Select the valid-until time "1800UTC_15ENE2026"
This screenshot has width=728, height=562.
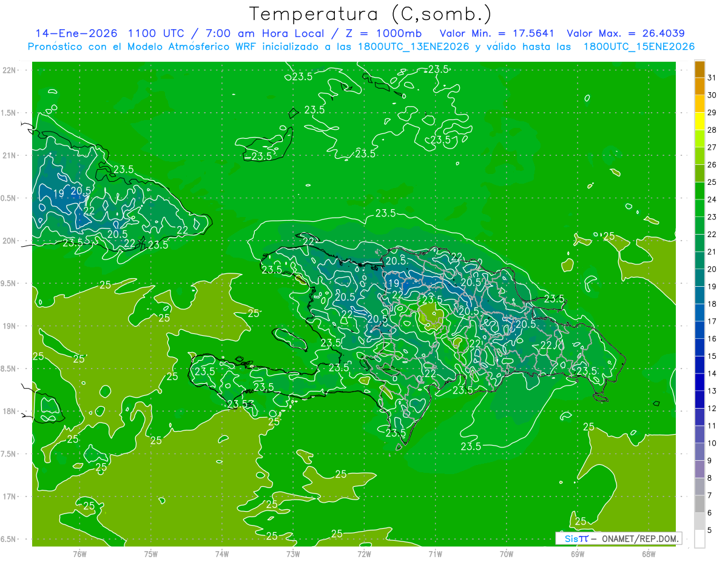(x=639, y=47)
